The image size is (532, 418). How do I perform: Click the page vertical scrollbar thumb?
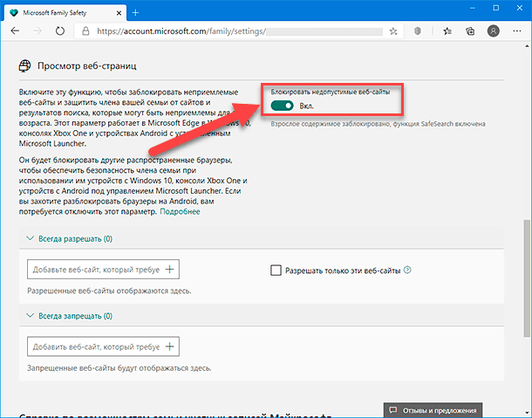[x=527, y=277]
